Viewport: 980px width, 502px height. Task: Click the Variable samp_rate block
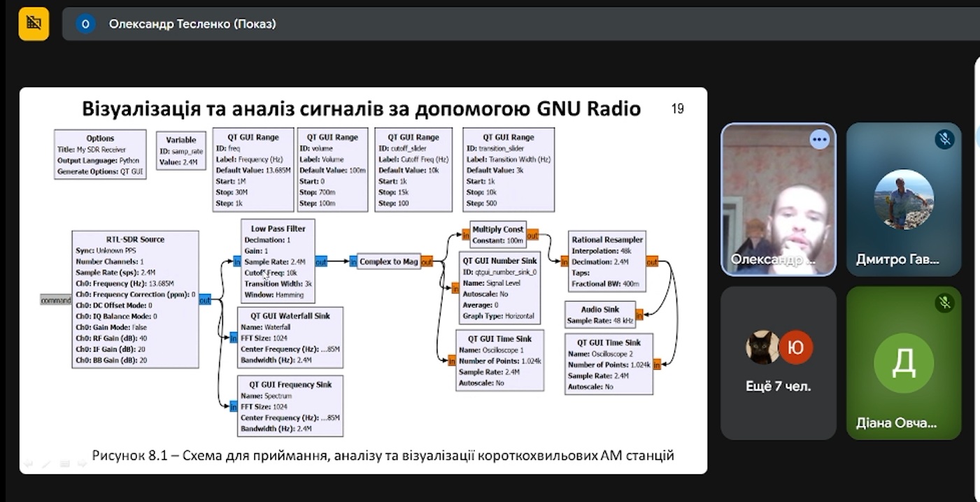click(181, 150)
